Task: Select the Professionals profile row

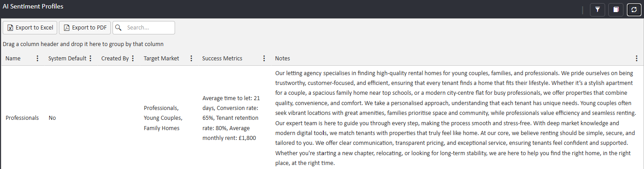Action: pyautogui.click(x=322, y=118)
